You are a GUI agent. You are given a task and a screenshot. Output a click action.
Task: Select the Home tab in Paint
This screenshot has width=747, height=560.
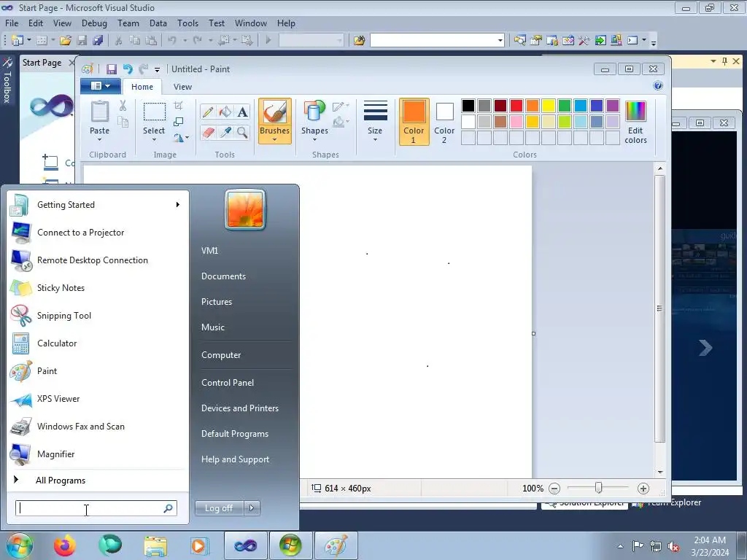pos(142,87)
